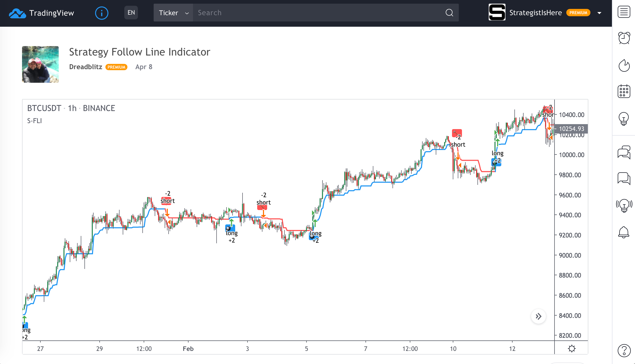Open the calendar grid icon
Image resolution: width=635 pixels, height=364 pixels.
point(624,91)
